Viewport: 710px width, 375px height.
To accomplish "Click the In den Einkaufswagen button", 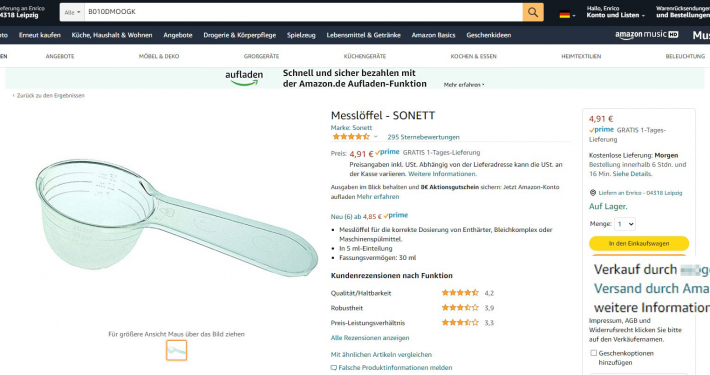I will point(639,243).
